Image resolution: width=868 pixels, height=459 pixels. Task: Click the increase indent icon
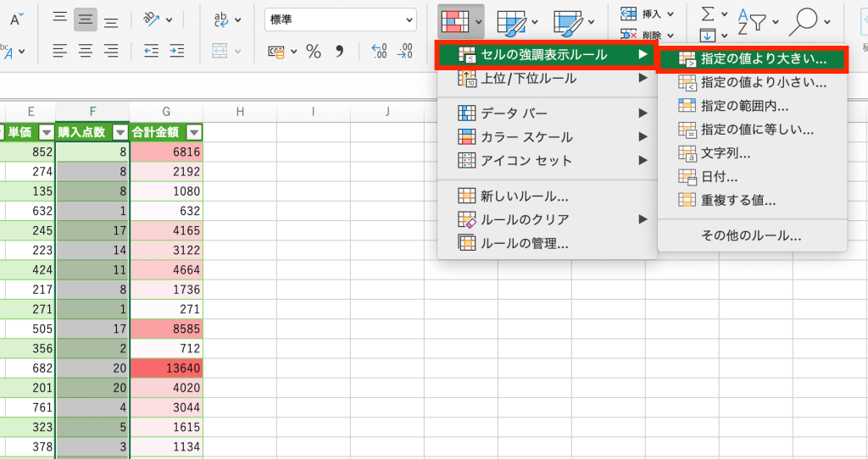[176, 51]
